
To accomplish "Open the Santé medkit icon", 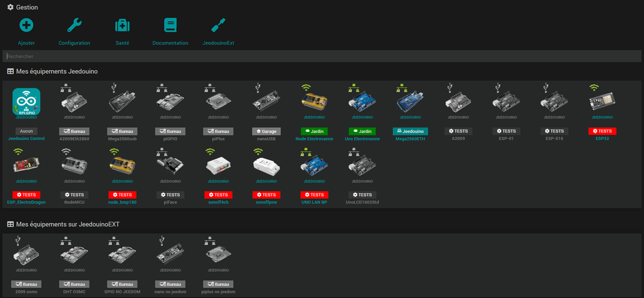I will [122, 25].
